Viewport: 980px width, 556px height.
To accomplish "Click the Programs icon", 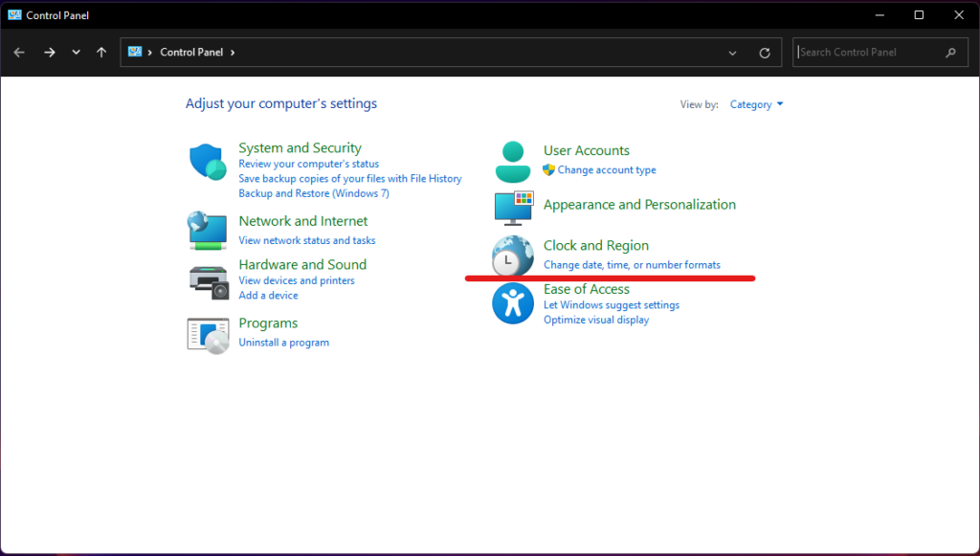I will [209, 334].
